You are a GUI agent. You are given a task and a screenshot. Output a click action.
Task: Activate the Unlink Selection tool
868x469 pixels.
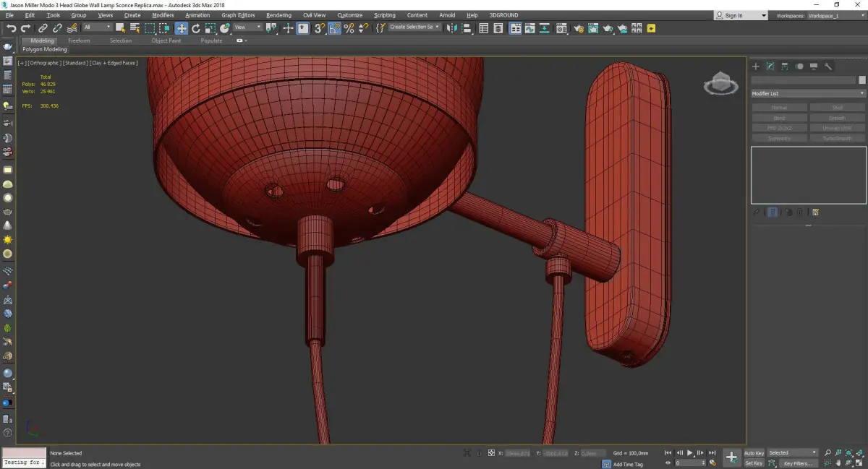(58, 28)
